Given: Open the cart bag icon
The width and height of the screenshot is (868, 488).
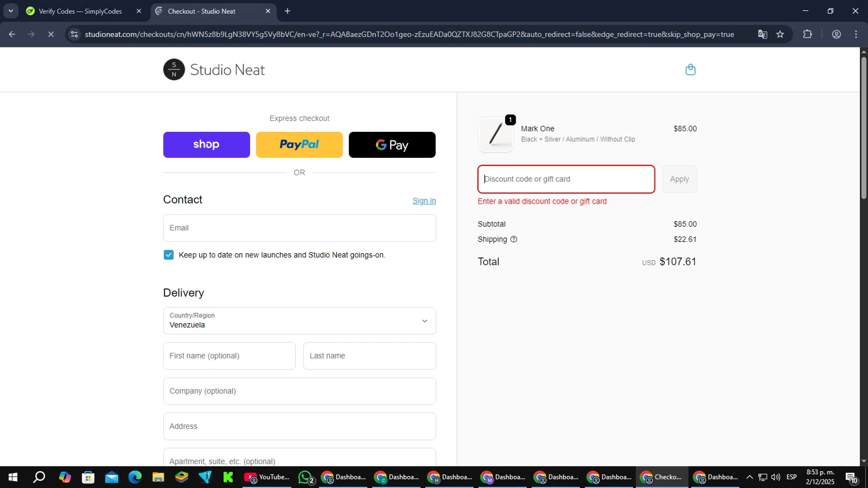Looking at the screenshot, I should (690, 70).
